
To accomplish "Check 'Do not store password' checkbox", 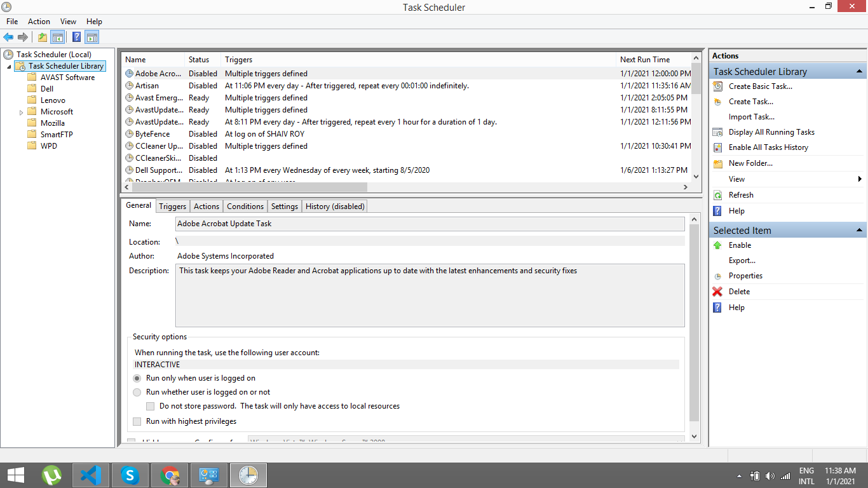I will pos(151,406).
